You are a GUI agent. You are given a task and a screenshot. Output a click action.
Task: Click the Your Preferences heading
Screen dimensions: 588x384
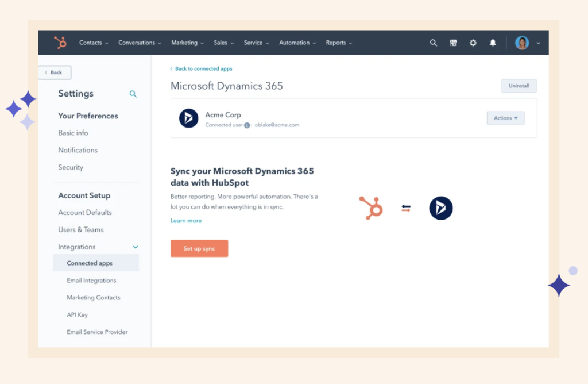[88, 116]
